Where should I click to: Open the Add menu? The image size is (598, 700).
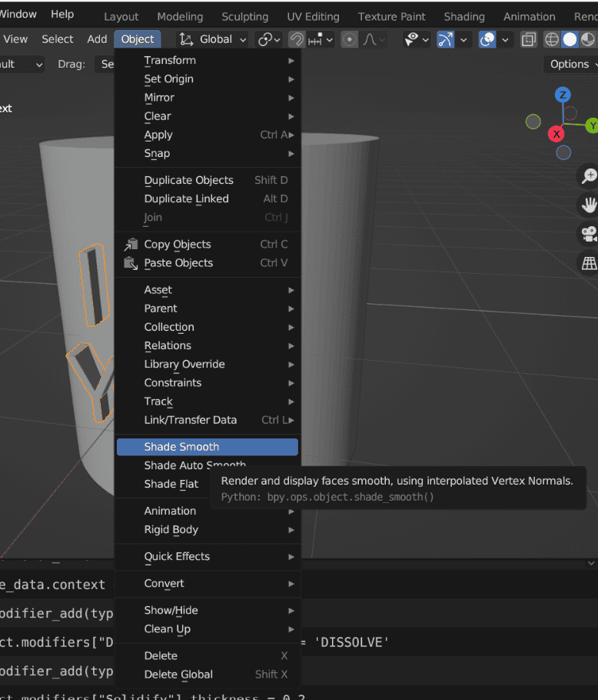pyautogui.click(x=97, y=39)
